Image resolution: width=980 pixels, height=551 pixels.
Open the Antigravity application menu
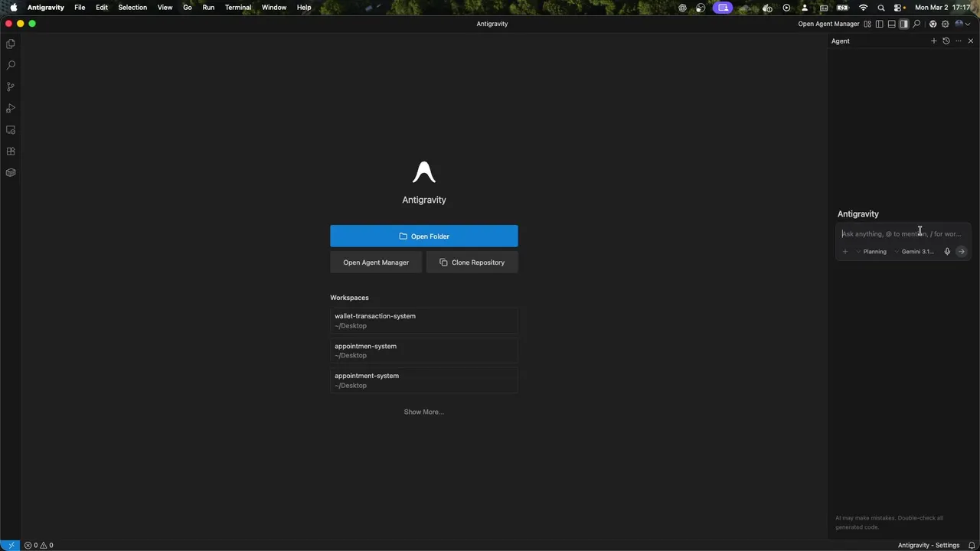46,8
